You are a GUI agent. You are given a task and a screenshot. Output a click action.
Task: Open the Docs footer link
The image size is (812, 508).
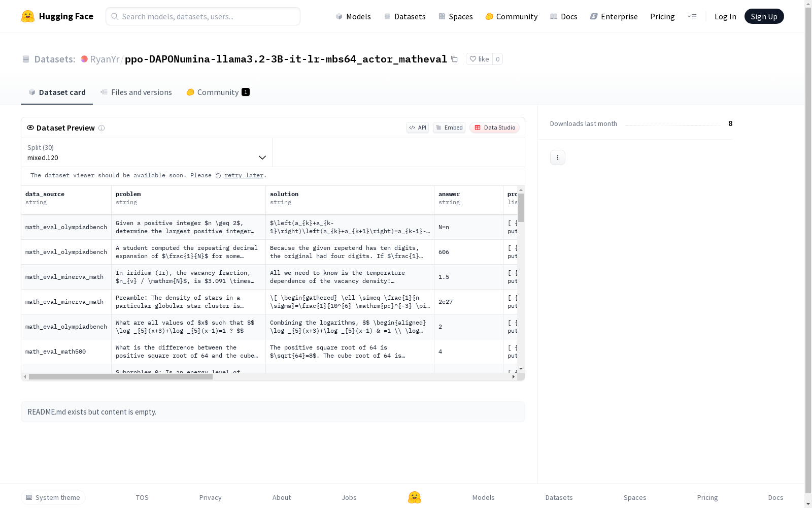tap(776, 497)
